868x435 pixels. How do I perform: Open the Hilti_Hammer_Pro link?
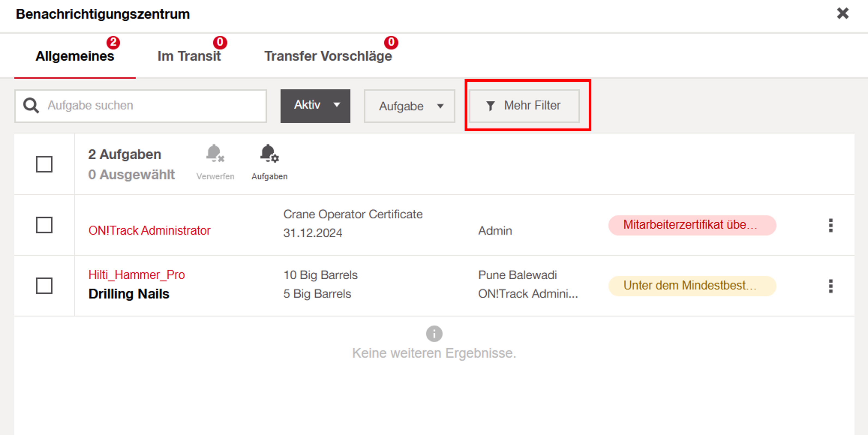pos(136,275)
